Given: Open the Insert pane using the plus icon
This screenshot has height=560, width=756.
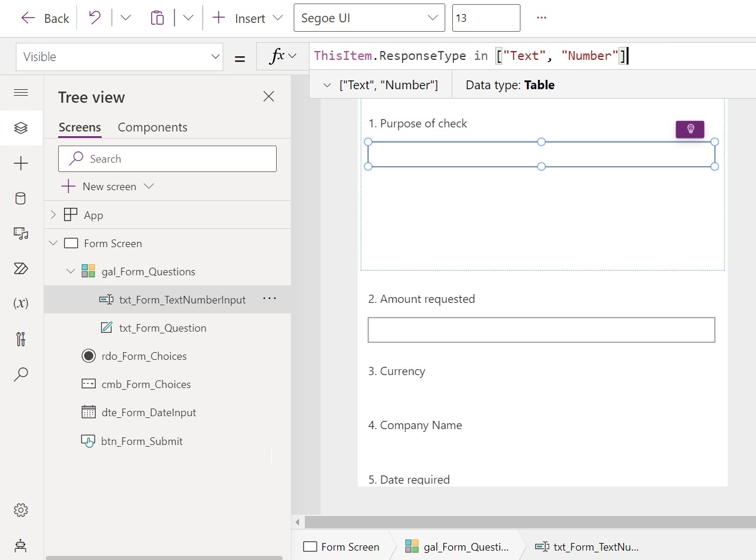Looking at the screenshot, I should click(x=21, y=163).
